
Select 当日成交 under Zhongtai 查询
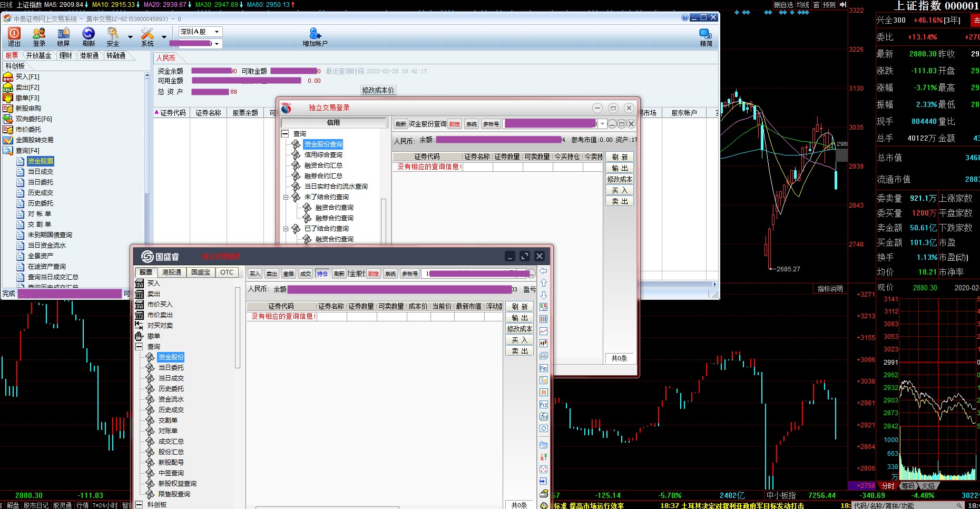[41, 172]
